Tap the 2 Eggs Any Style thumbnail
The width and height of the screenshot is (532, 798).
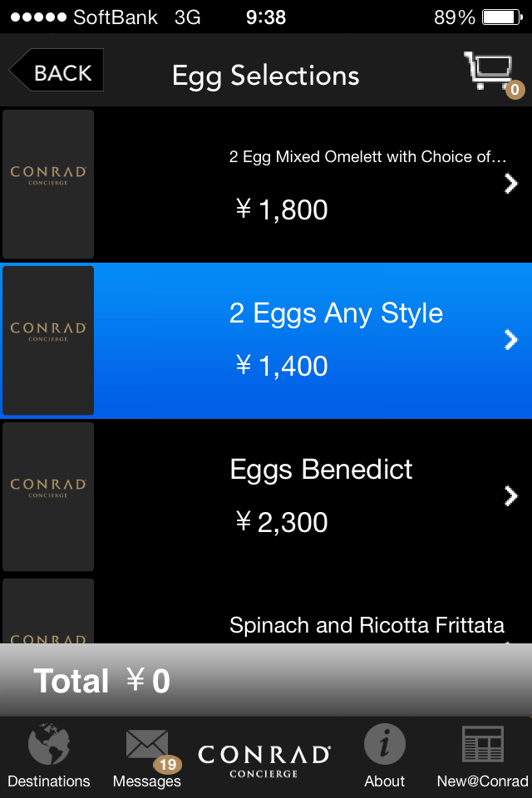[48, 340]
